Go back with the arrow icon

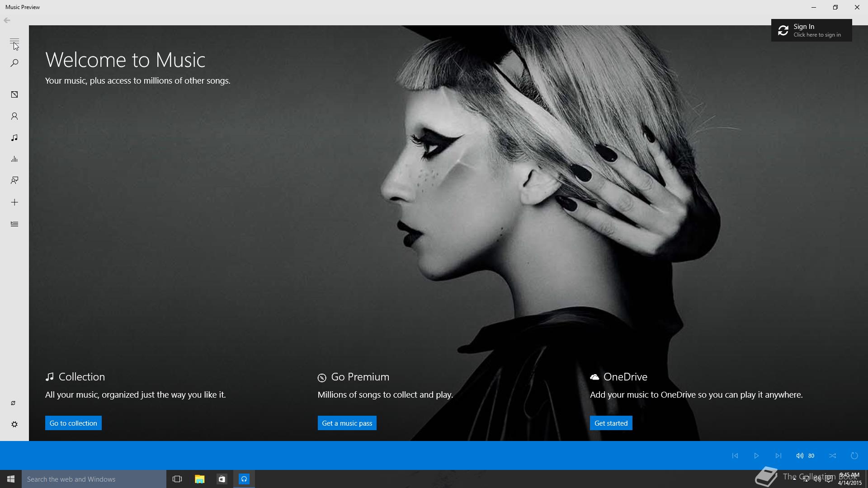[7, 20]
